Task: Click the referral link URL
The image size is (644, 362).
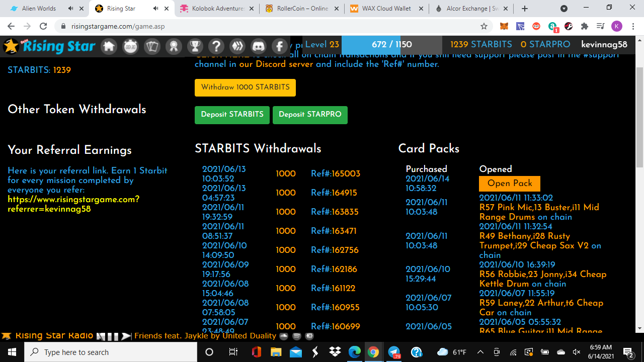Action: click(73, 204)
